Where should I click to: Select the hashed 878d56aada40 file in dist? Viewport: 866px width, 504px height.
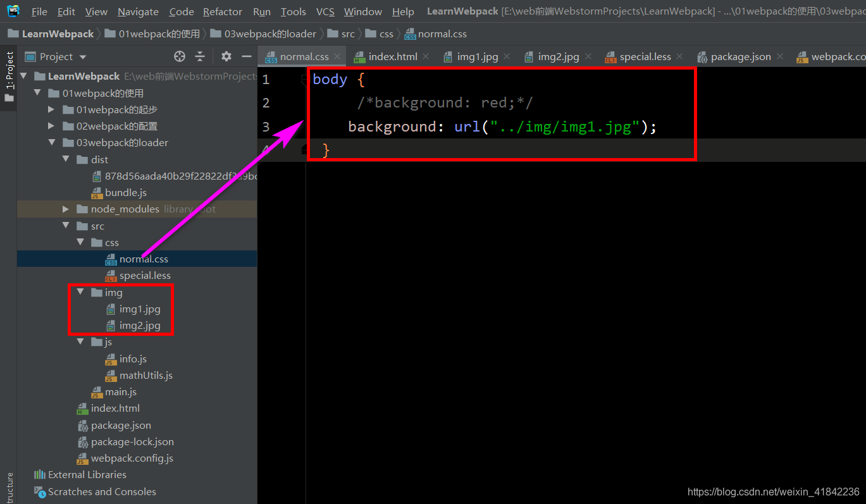(x=181, y=176)
